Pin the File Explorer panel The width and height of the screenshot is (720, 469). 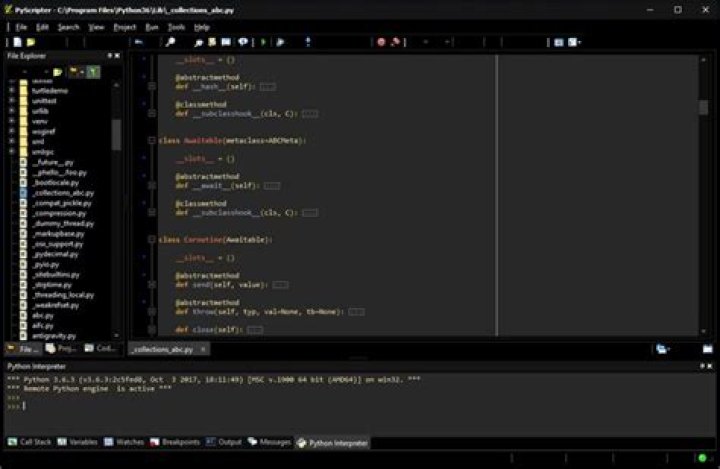[110, 56]
